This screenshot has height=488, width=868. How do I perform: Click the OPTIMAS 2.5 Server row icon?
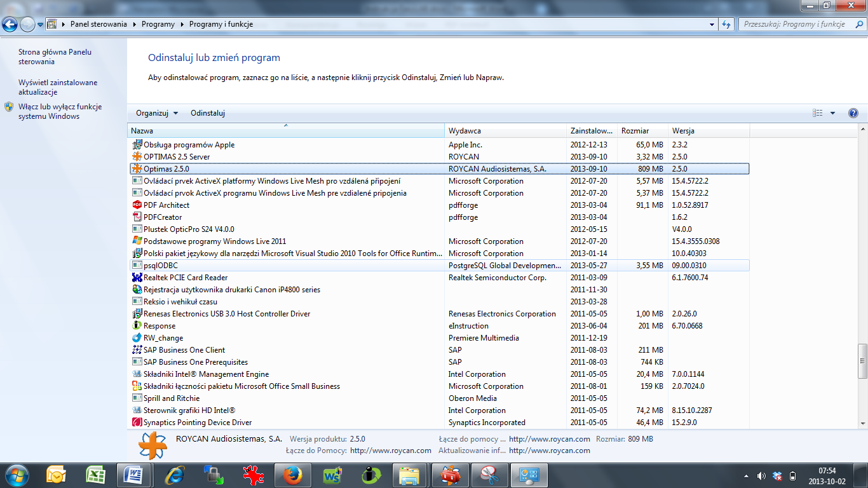(137, 157)
